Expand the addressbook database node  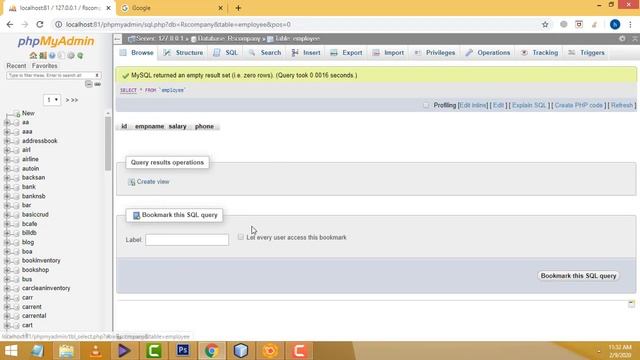(x=7, y=141)
